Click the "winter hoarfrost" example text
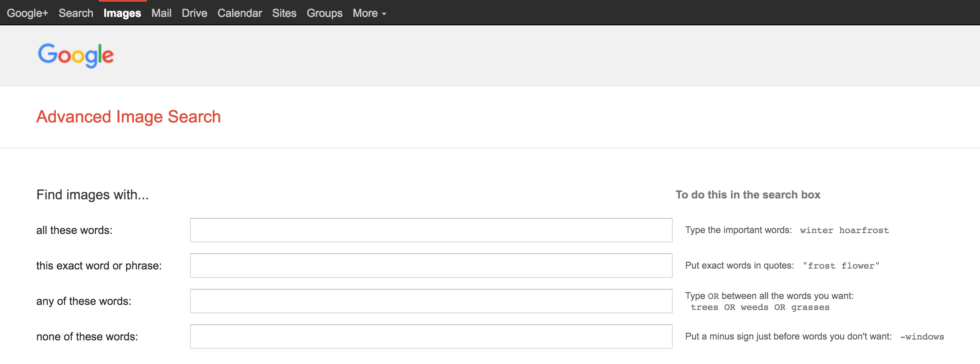The image size is (980, 364). 844,231
